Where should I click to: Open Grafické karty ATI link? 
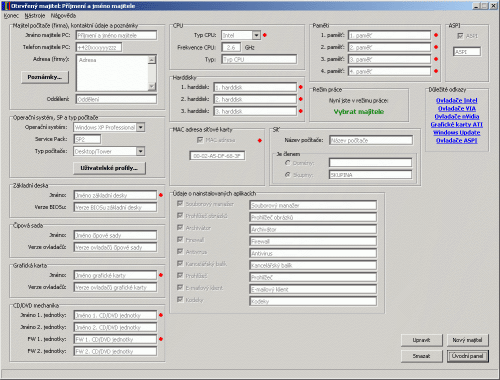tap(457, 124)
